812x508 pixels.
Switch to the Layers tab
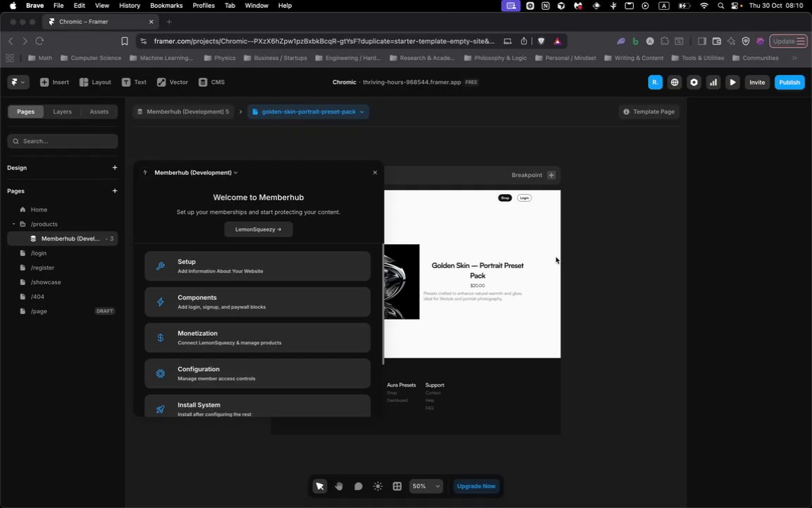(62, 111)
